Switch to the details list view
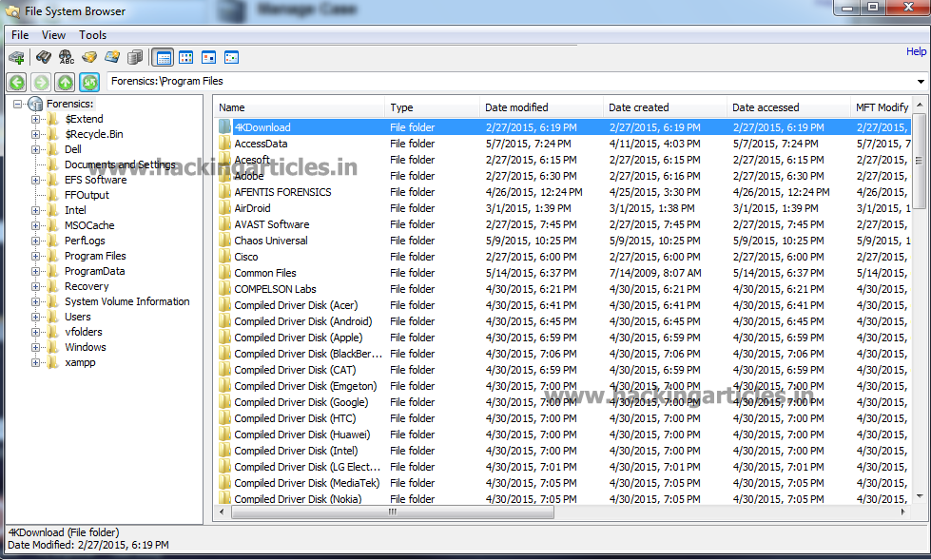Image resolution: width=931 pixels, height=560 pixels. point(163,58)
